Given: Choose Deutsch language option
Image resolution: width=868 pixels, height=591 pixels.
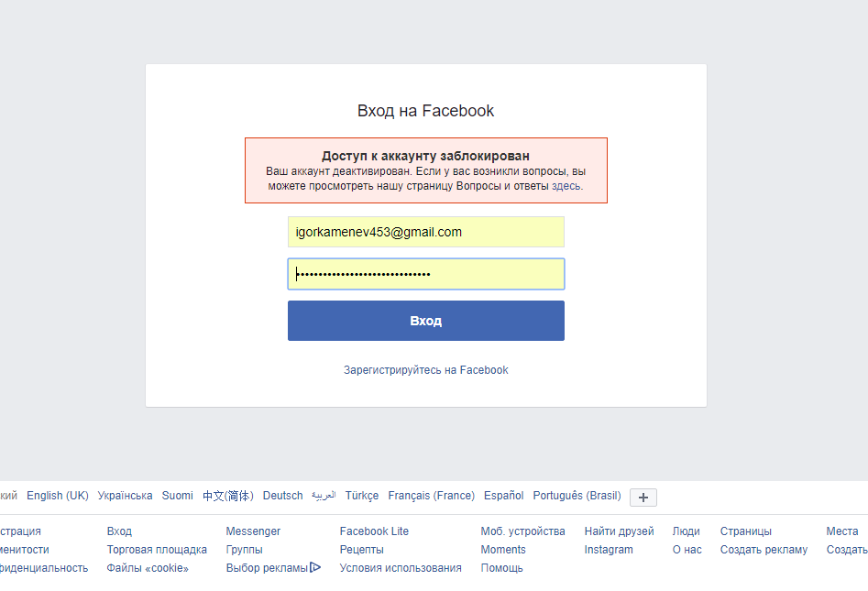Looking at the screenshot, I should pyautogui.click(x=282, y=496).
